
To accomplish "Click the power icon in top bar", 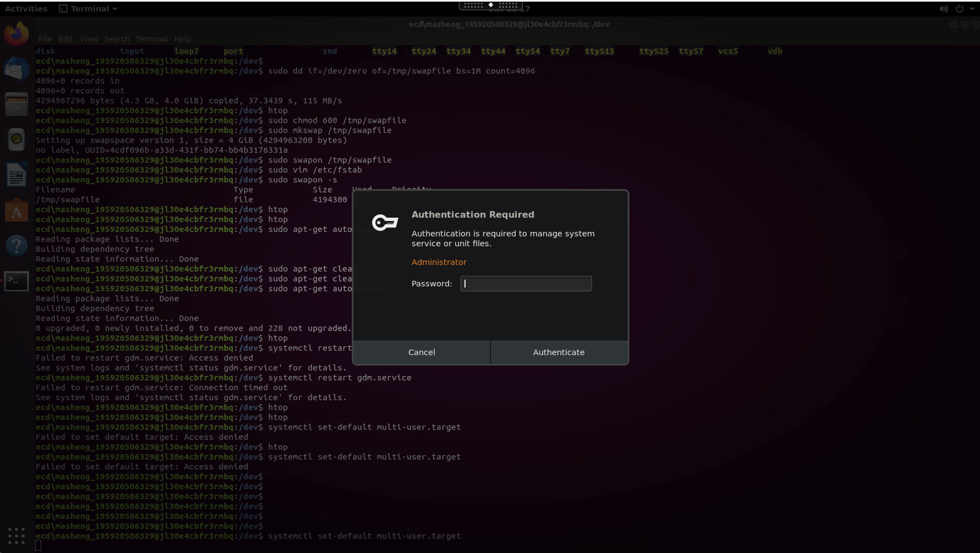I will click(959, 9).
